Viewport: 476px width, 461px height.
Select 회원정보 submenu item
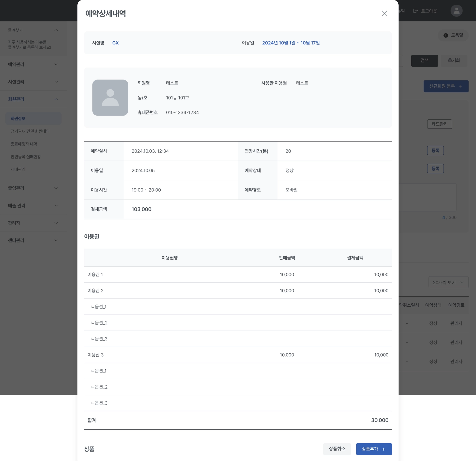(18, 119)
